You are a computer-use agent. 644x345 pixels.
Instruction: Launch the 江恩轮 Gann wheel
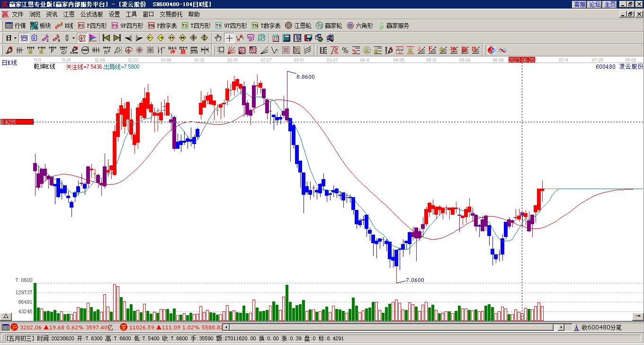point(298,26)
